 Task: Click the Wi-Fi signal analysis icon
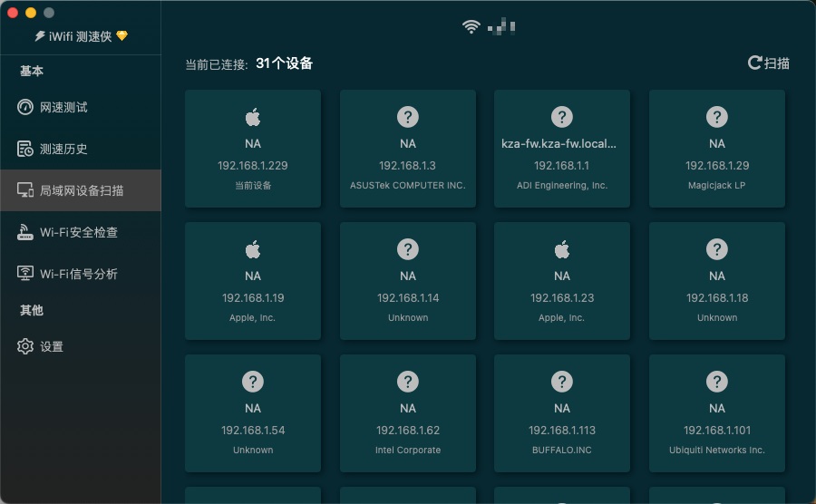pos(25,273)
